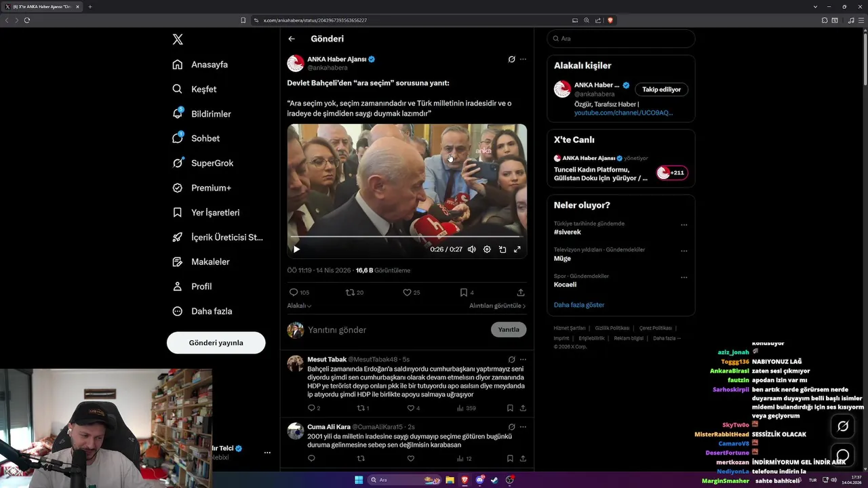Image resolution: width=868 pixels, height=488 pixels.
Task: Open Premium+ page
Action: point(202,188)
